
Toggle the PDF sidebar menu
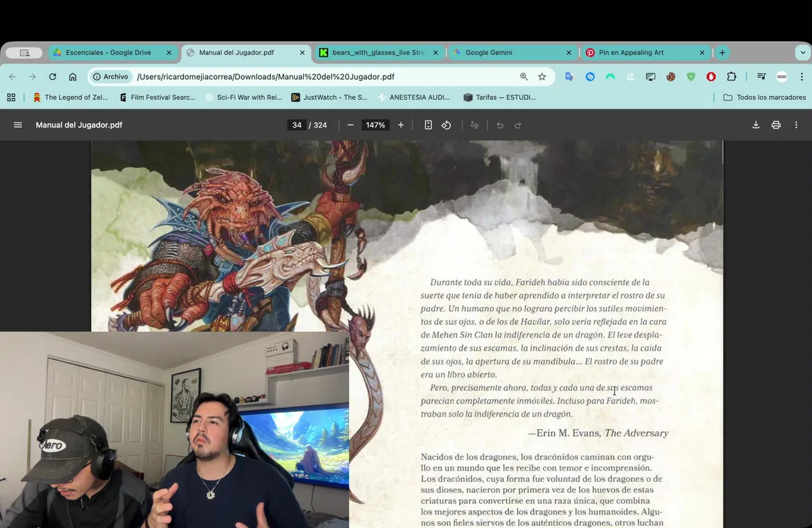coord(18,125)
